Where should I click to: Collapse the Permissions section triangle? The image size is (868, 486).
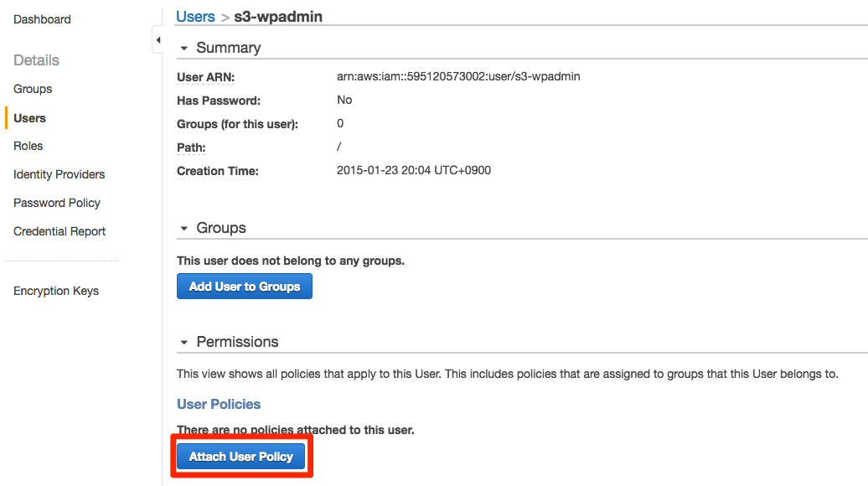click(x=184, y=342)
